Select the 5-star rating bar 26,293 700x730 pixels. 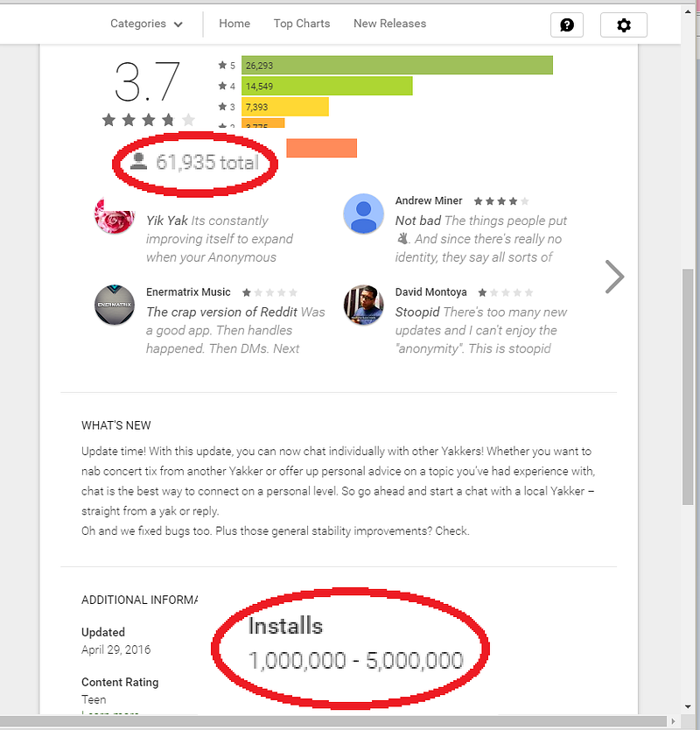tap(397, 65)
